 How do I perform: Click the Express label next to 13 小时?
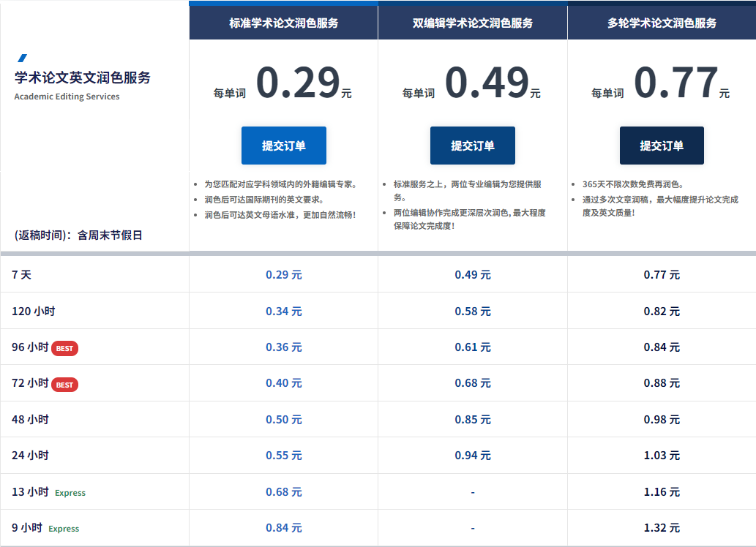click(x=71, y=493)
